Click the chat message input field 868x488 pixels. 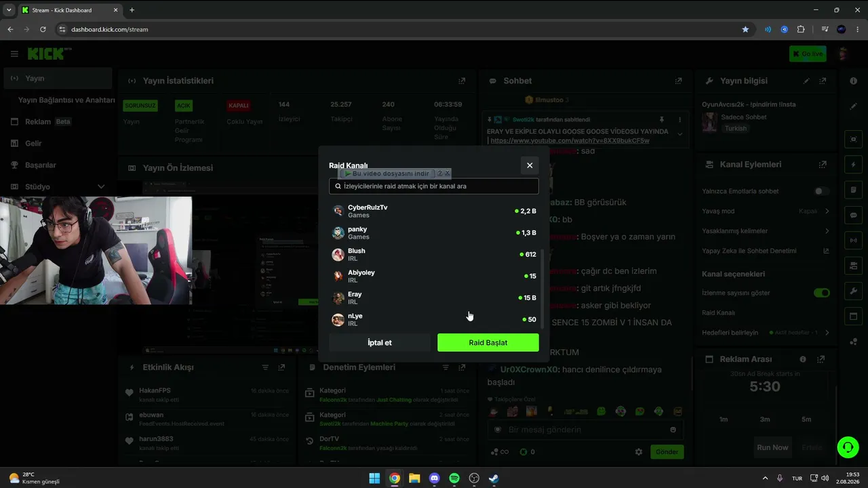click(x=585, y=430)
